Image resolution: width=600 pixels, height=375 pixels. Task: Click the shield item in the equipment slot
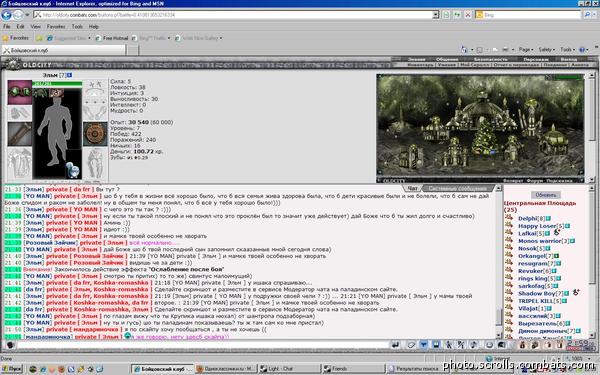95,134
